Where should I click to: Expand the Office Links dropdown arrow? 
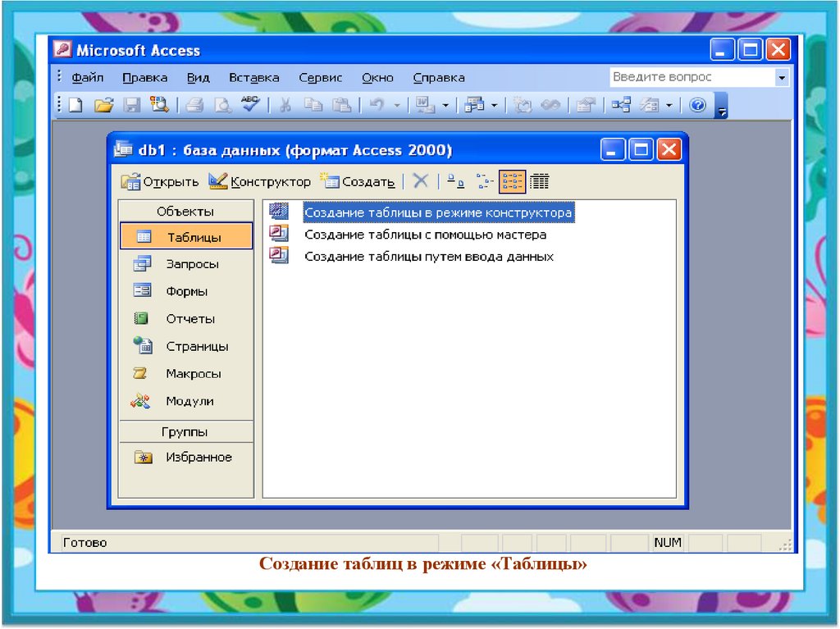tap(445, 105)
